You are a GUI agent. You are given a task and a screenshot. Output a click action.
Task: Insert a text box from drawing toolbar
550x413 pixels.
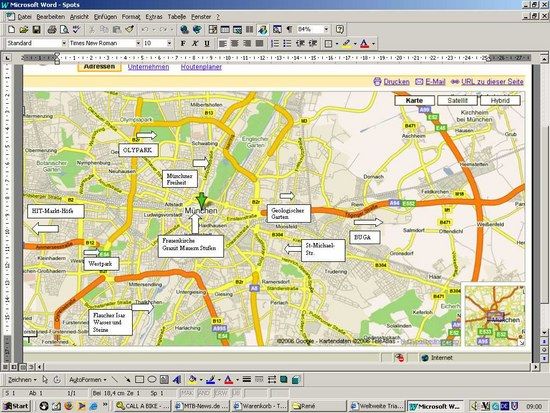pyautogui.click(x=164, y=379)
